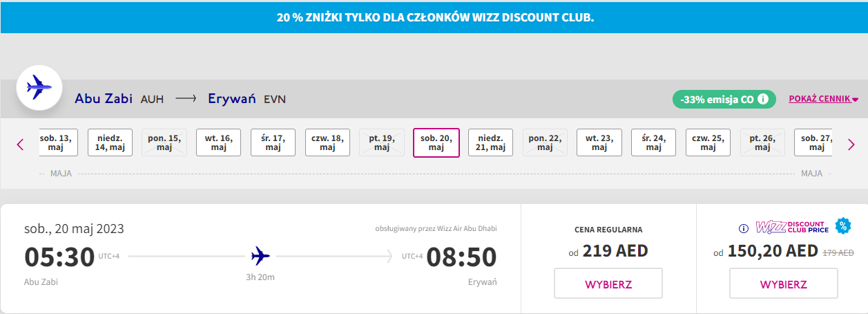868x314 pixels.
Task: Click the round airplane route icon
Action: click(x=40, y=88)
